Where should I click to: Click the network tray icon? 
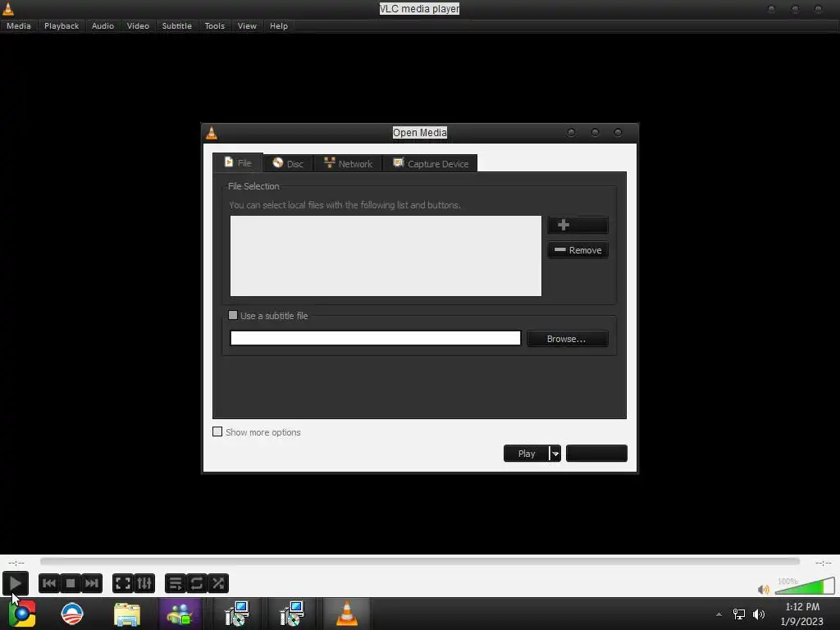tap(739, 614)
